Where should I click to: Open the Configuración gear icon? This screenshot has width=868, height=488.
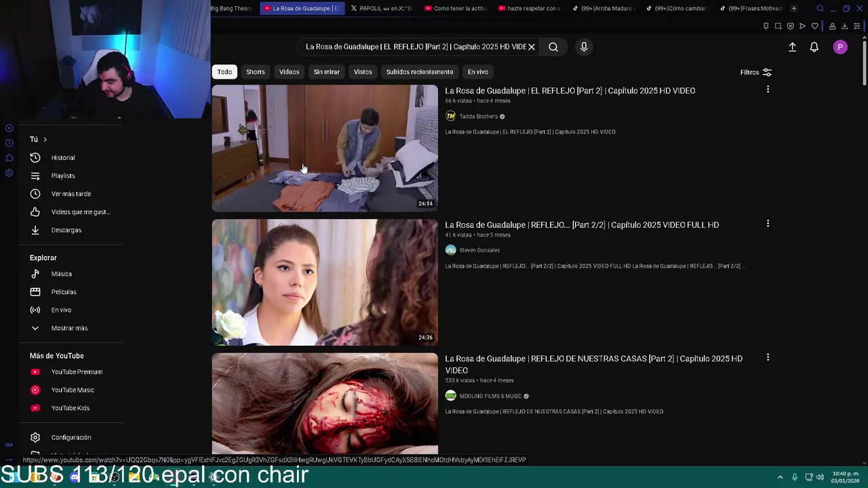pyautogui.click(x=35, y=438)
